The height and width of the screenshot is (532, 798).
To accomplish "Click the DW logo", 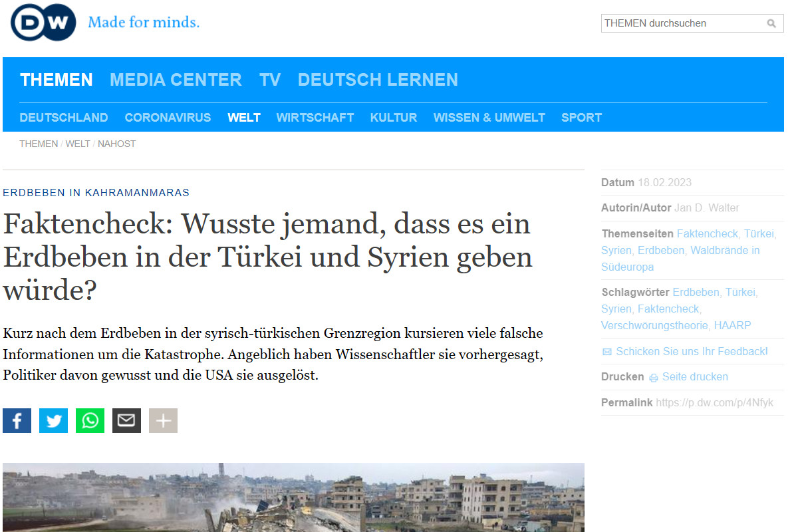I will (43, 22).
